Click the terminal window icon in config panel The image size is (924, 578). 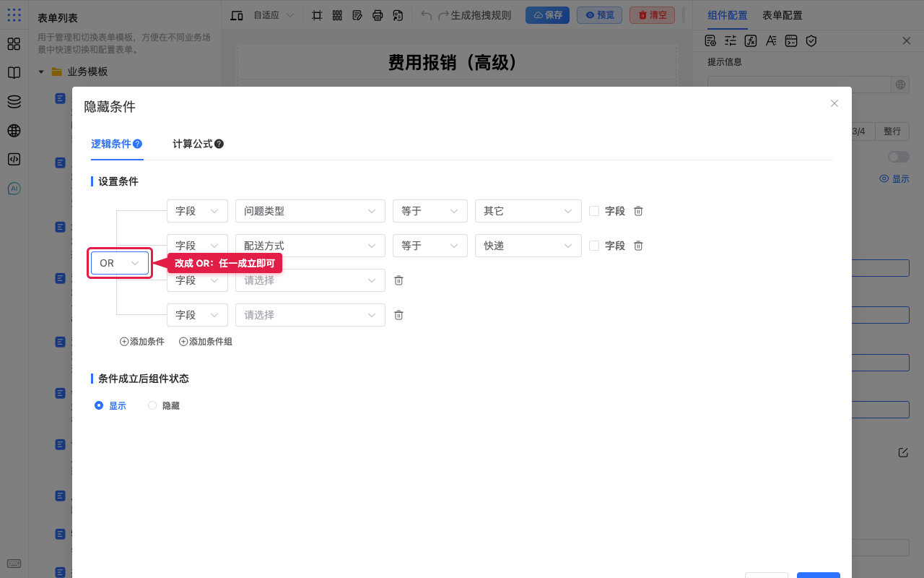coord(791,40)
